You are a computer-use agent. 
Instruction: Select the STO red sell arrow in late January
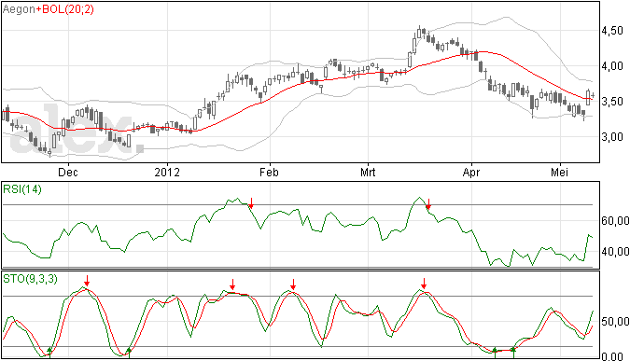coord(232,285)
